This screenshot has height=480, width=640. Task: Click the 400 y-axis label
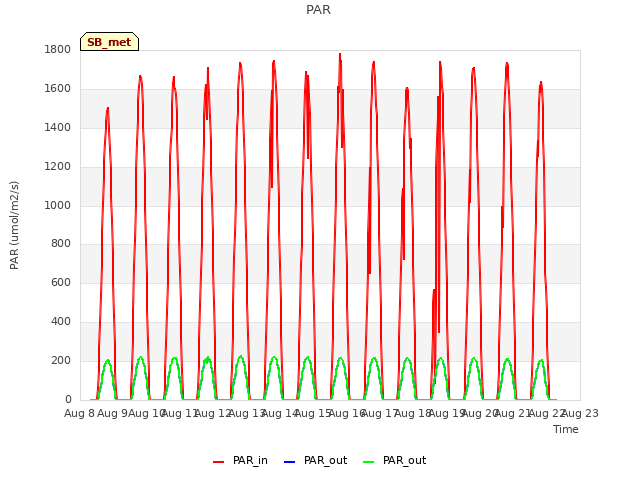coord(61,322)
